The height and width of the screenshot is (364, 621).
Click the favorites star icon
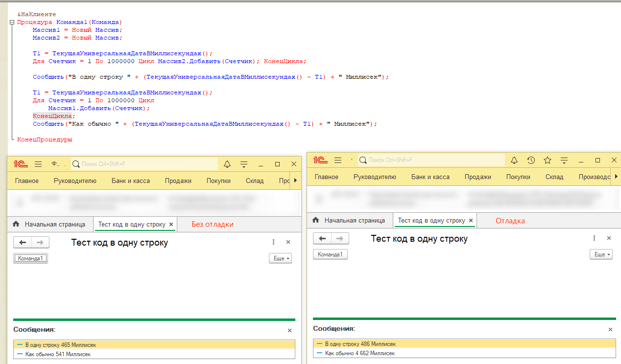point(548,160)
